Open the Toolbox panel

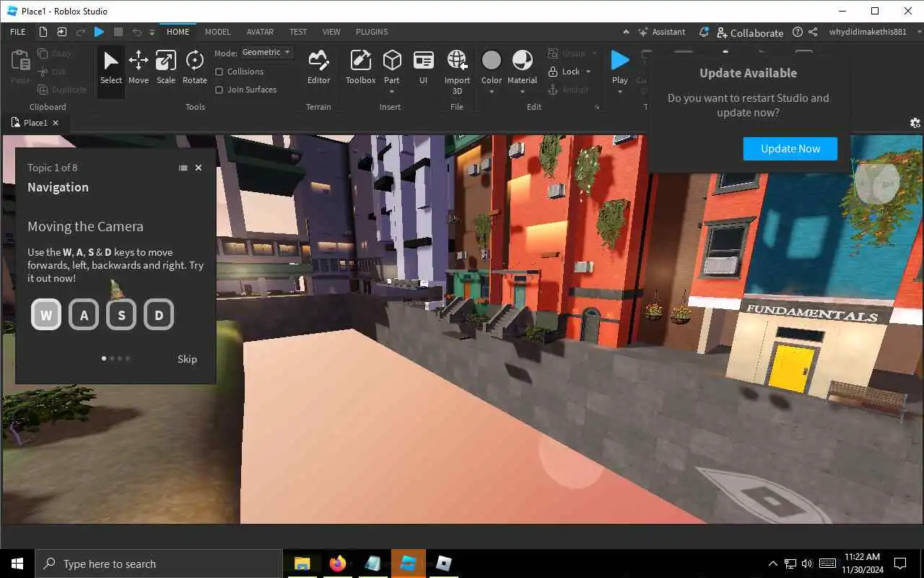pos(360,67)
